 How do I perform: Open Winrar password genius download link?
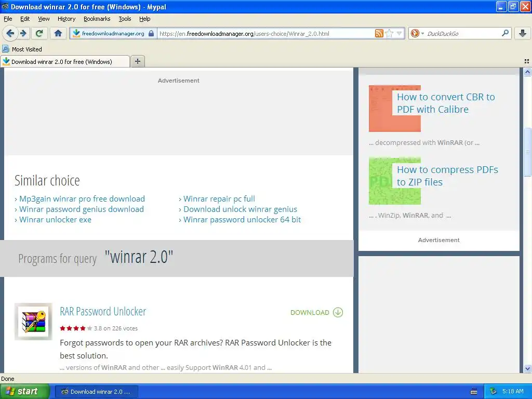82,209
